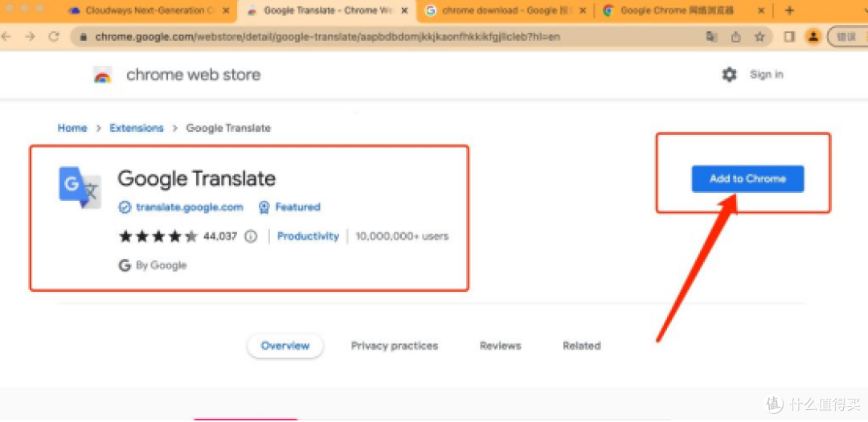This screenshot has height=422, width=868.
Task: Open the Extensions breadcrumb link
Action: [137, 128]
